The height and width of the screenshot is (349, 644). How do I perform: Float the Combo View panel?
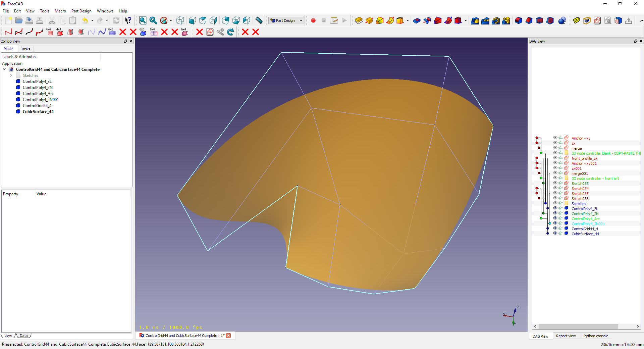tap(125, 41)
